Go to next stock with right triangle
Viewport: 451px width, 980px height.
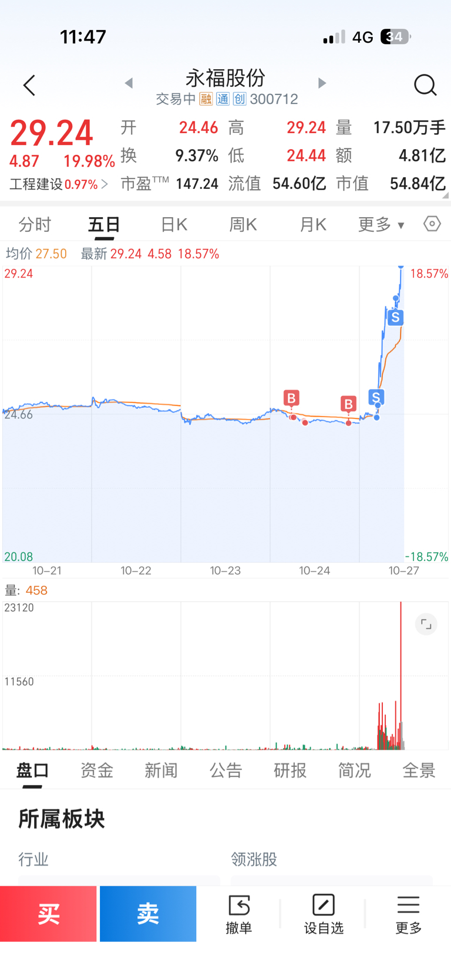pos(322,83)
